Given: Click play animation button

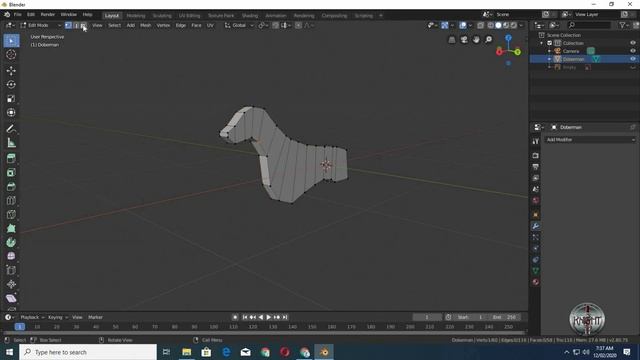Looking at the screenshot, I should point(269,317).
